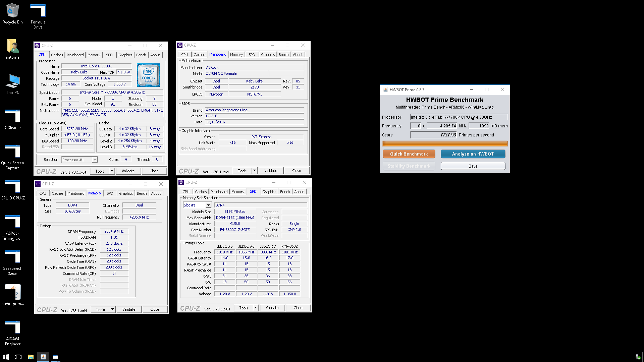Click the XMP-3602 column header
644x362 pixels.
click(x=289, y=246)
